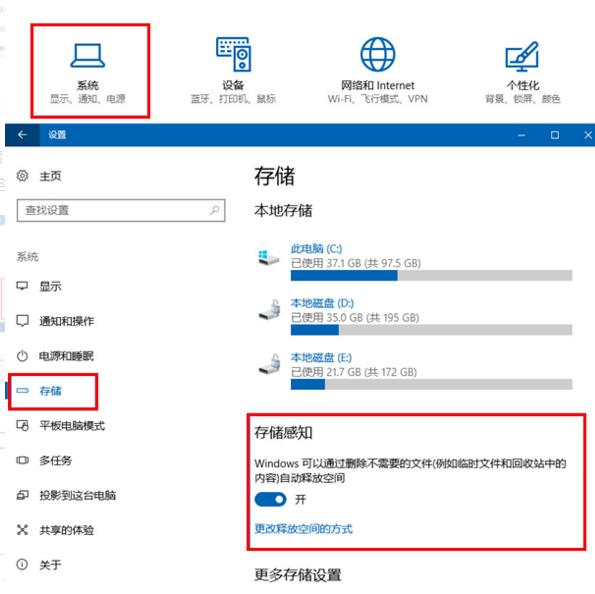Click the D: drive usage bar
Viewport: 595px width, 594px height.
431,330
